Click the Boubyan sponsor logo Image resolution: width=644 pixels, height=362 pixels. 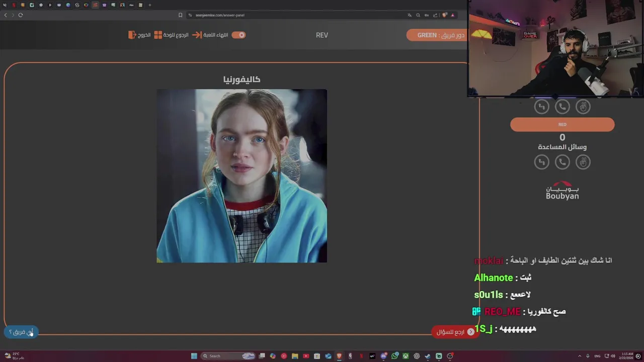(562, 191)
